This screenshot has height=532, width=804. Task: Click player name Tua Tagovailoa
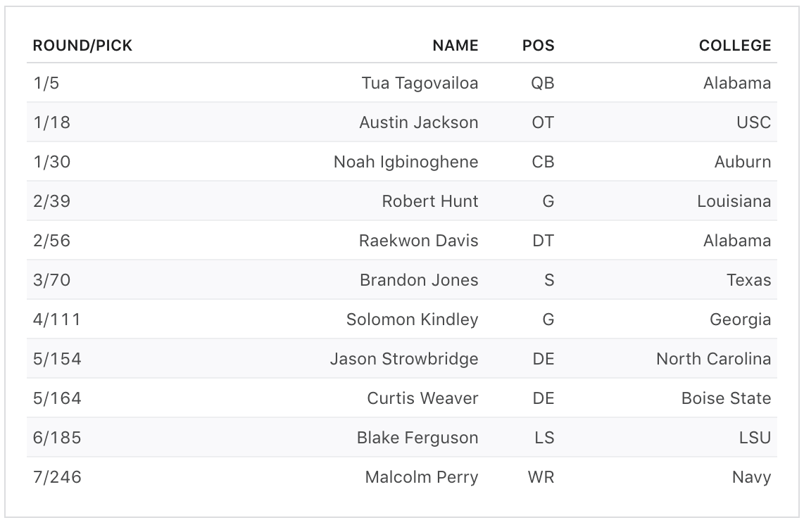tap(420, 83)
